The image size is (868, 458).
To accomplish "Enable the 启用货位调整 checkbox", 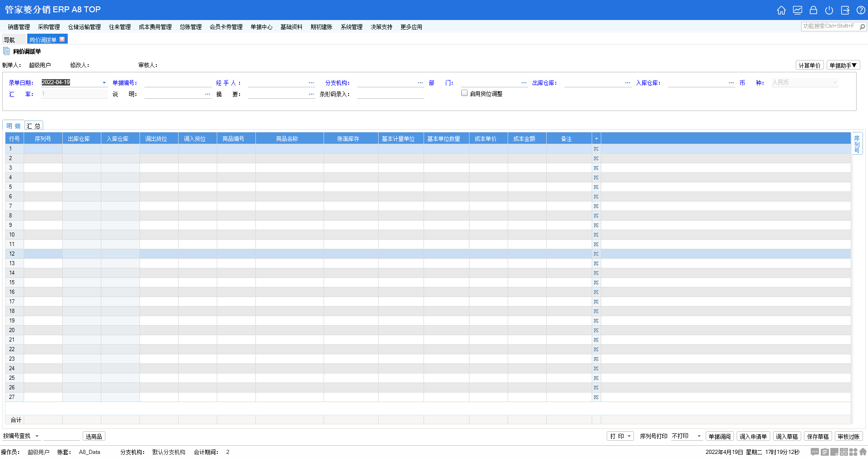I will coord(464,93).
